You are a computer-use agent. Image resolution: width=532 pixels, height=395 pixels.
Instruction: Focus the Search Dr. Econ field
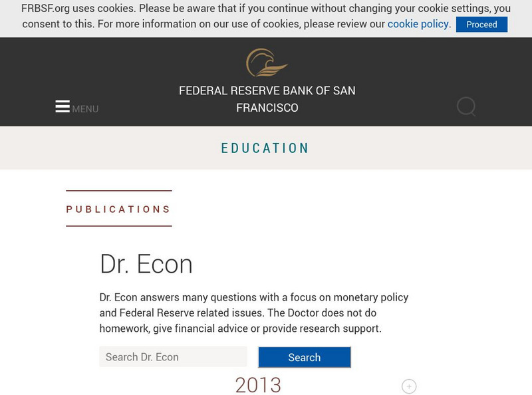tap(173, 357)
